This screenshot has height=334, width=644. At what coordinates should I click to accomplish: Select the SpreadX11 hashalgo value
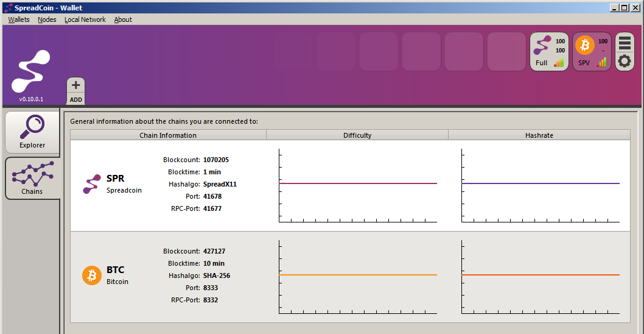(x=220, y=184)
